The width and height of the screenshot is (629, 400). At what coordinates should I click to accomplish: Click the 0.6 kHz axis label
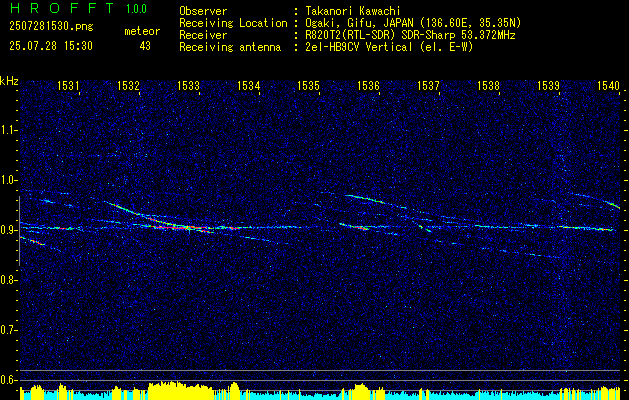coord(8,380)
